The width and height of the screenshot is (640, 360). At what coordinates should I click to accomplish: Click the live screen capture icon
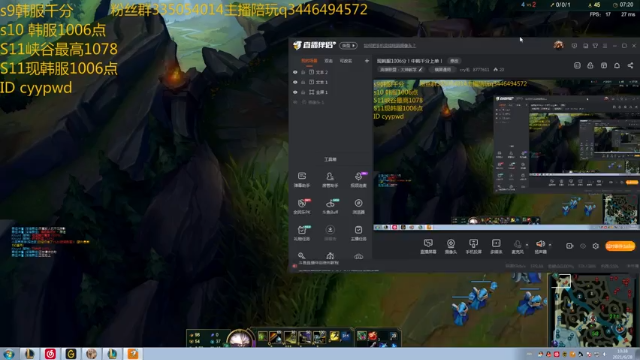(x=428, y=246)
